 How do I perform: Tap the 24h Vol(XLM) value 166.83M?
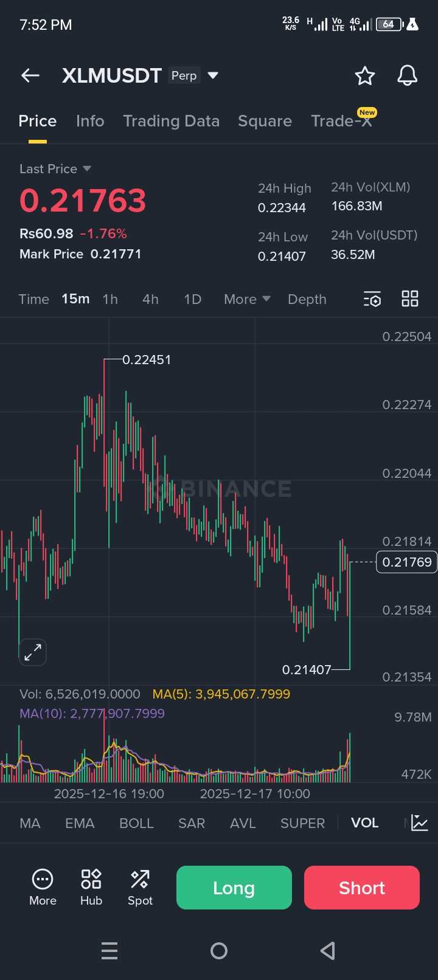[356, 206]
